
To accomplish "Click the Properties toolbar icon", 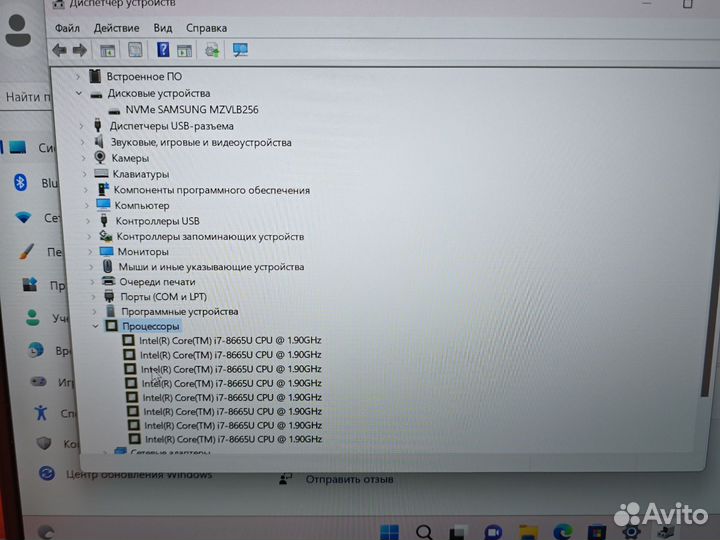I will pyautogui.click(x=135, y=50).
